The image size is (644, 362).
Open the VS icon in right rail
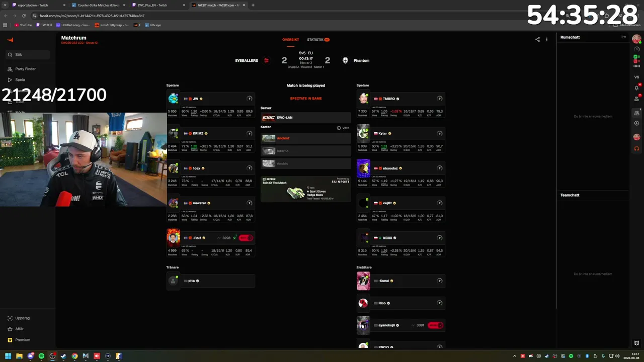click(636, 77)
